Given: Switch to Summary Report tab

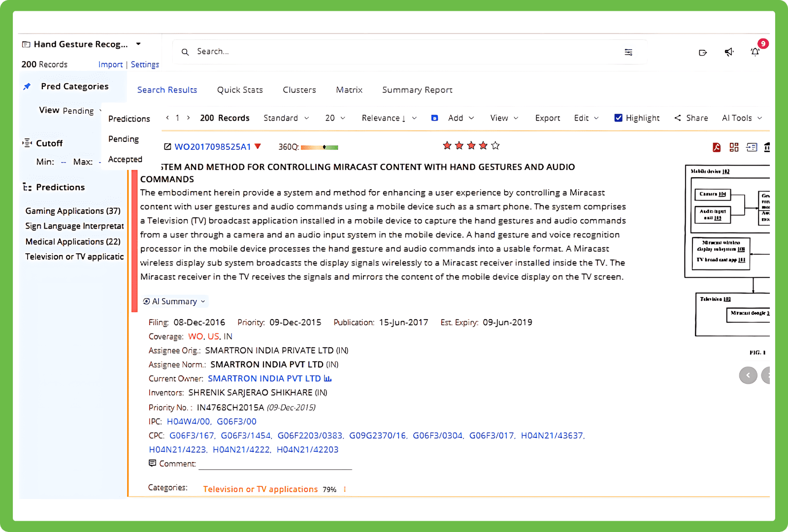Looking at the screenshot, I should coord(417,90).
